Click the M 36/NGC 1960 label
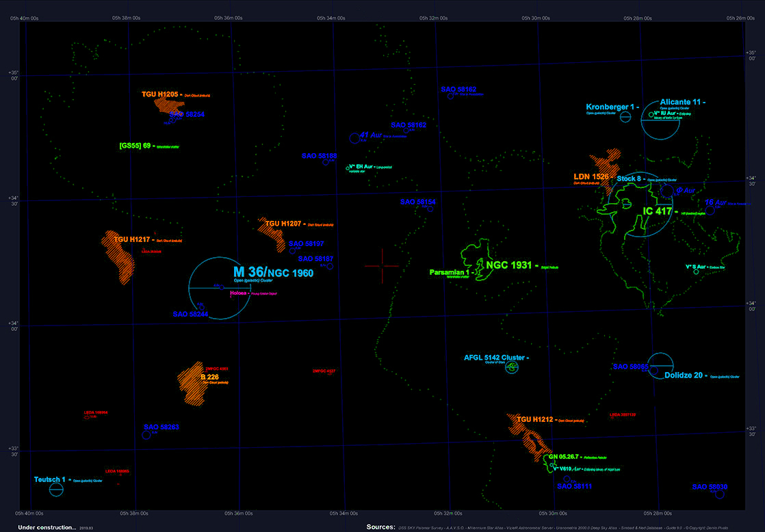Image resolution: width=765 pixels, height=532 pixels. [x=273, y=272]
